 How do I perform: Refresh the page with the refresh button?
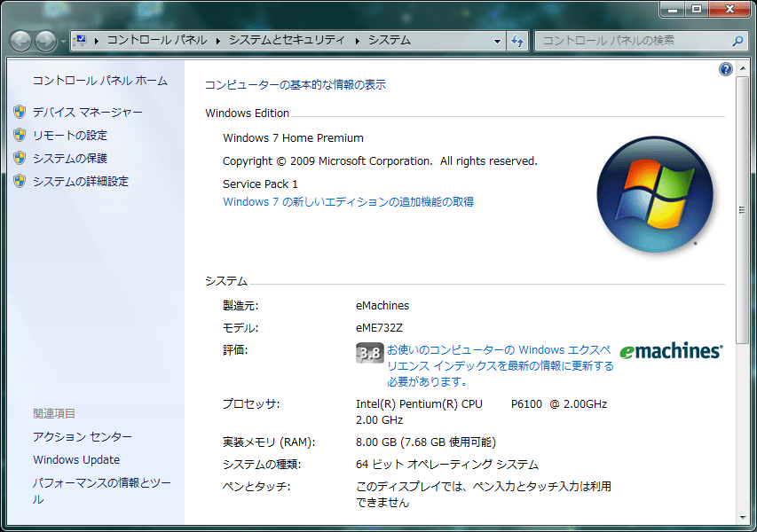517,41
